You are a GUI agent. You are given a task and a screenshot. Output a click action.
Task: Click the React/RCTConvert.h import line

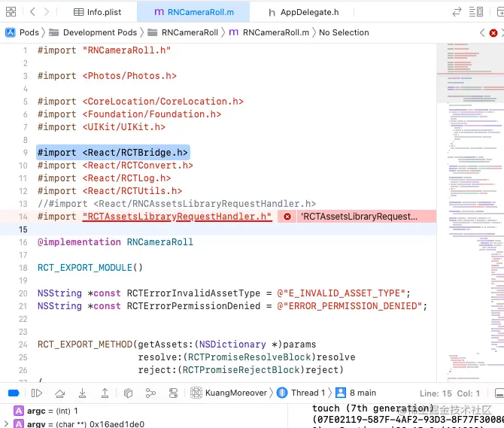click(115, 165)
